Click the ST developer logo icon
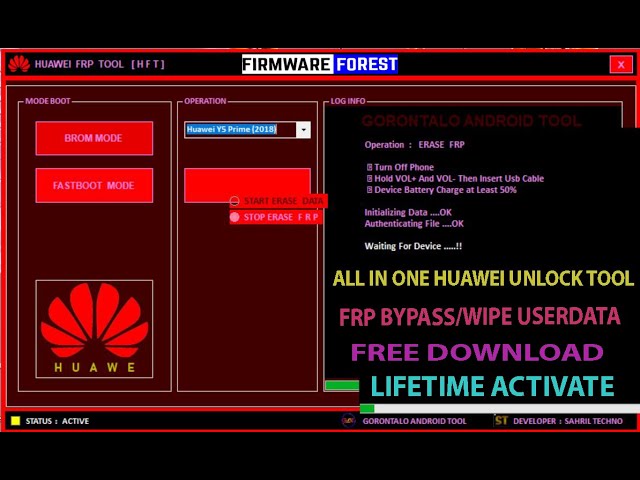The width and height of the screenshot is (640, 480). (x=501, y=420)
